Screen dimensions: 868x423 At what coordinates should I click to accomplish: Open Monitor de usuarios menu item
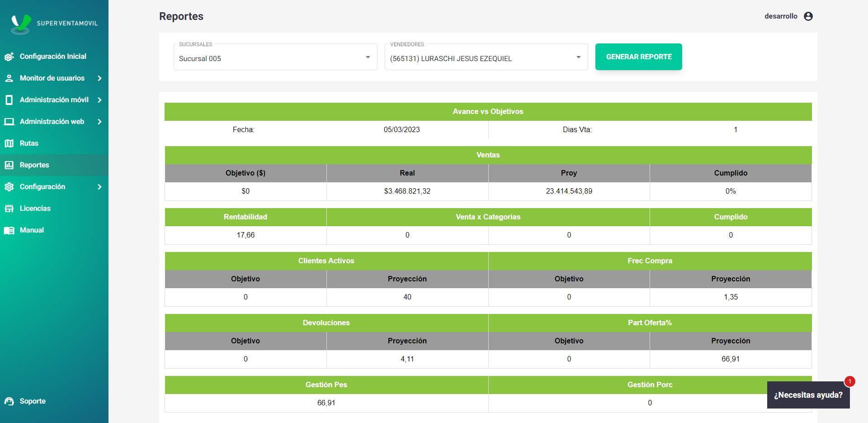point(54,78)
